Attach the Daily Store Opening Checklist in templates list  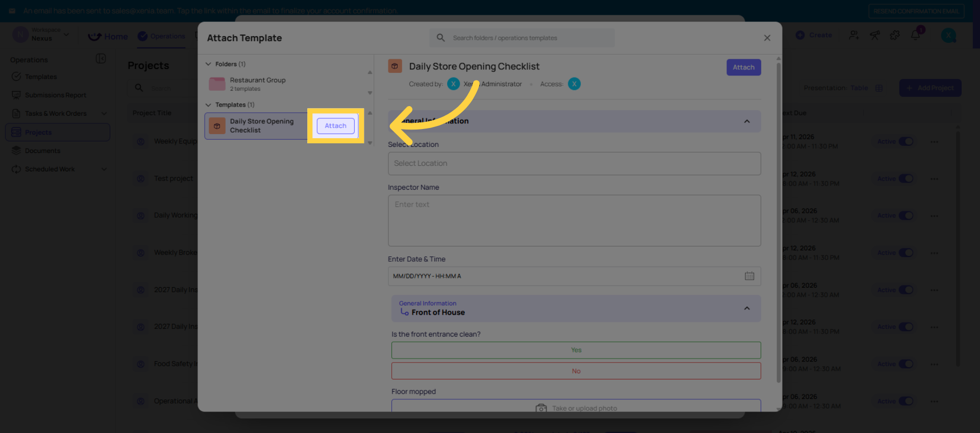pyautogui.click(x=335, y=126)
